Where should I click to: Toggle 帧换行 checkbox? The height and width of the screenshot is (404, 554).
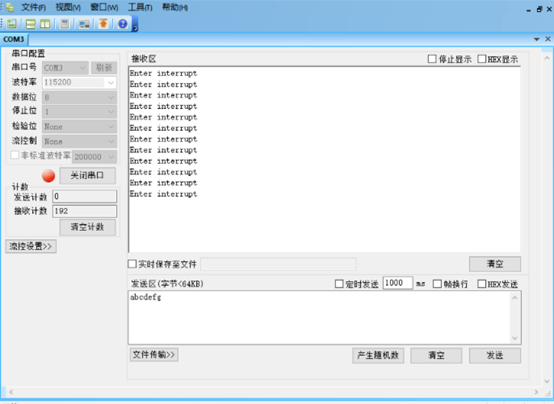(437, 284)
